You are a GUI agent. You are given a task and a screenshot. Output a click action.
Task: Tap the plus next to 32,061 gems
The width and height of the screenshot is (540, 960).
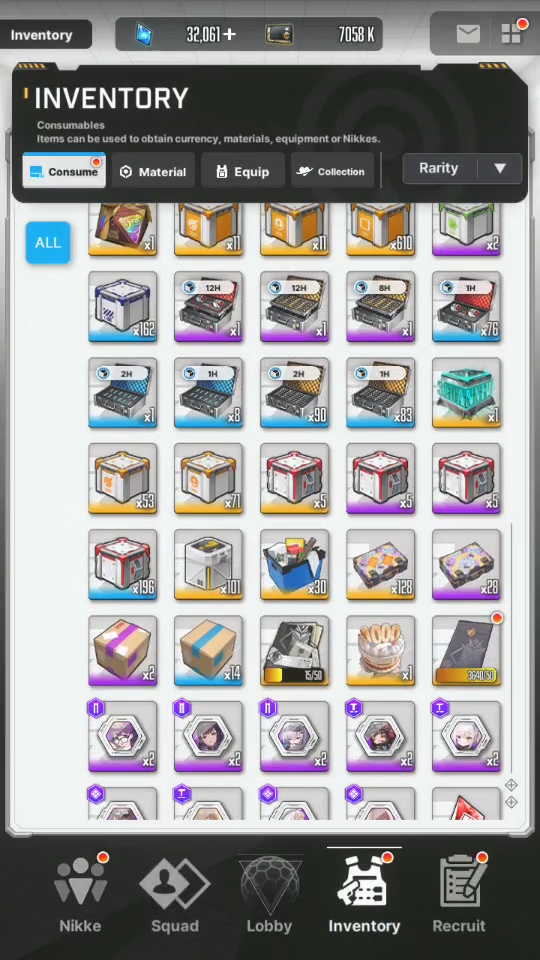click(230, 35)
